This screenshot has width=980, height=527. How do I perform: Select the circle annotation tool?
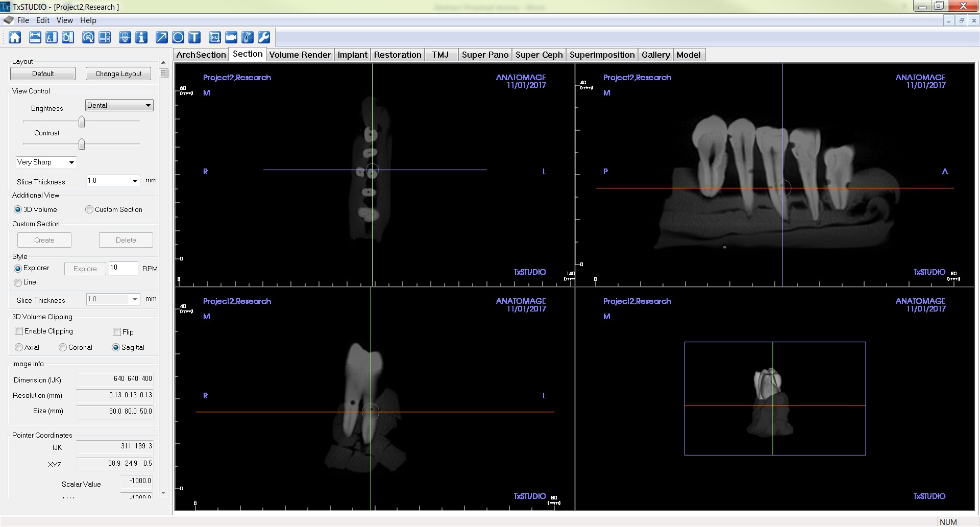click(178, 37)
